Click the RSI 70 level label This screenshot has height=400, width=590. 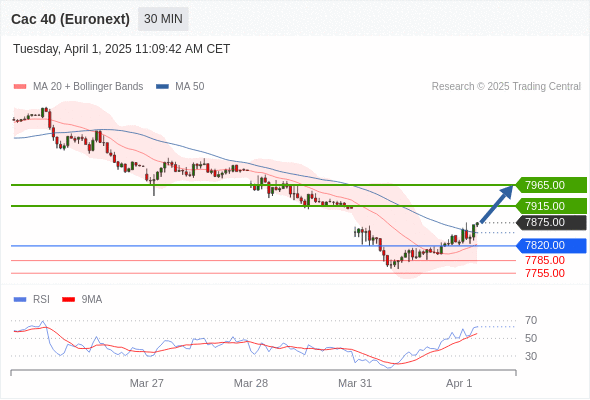pyautogui.click(x=531, y=321)
